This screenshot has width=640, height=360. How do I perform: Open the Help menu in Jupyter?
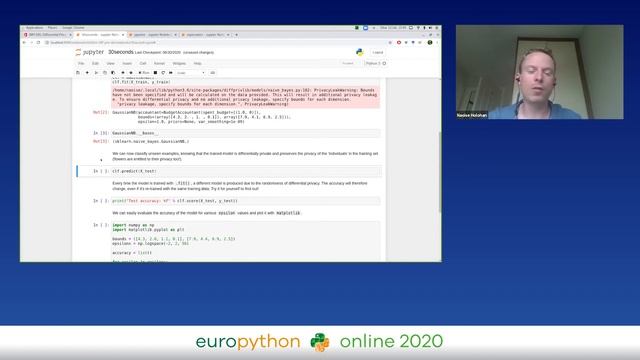pyautogui.click(x=198, y=63)
